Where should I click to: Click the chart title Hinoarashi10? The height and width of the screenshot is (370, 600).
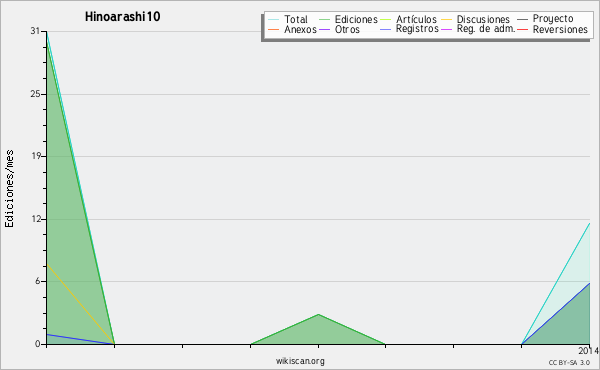pos(122,17)
